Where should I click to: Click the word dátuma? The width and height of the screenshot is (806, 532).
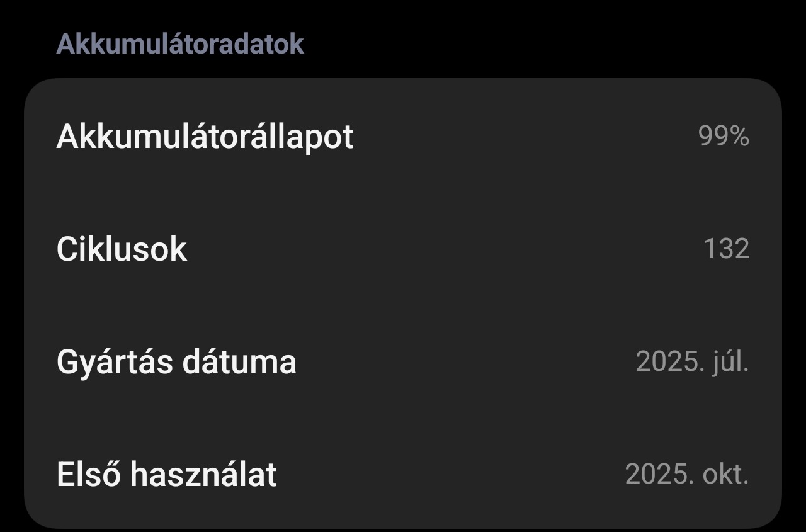click(x=239, y=362)
